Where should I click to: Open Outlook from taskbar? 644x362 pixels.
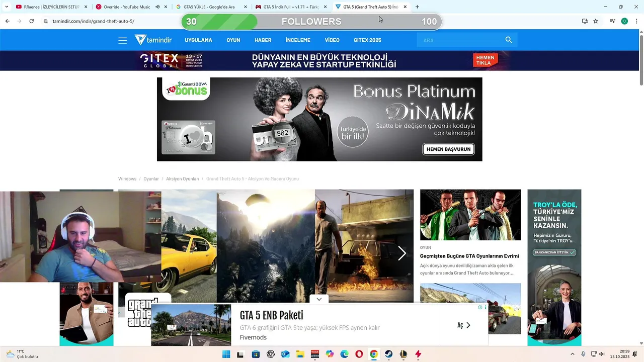285,354
